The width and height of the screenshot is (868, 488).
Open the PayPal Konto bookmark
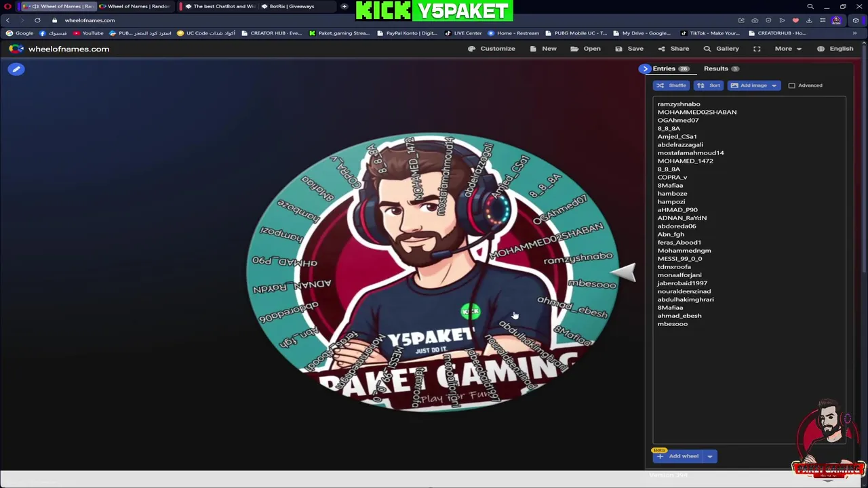pos(407,33)
